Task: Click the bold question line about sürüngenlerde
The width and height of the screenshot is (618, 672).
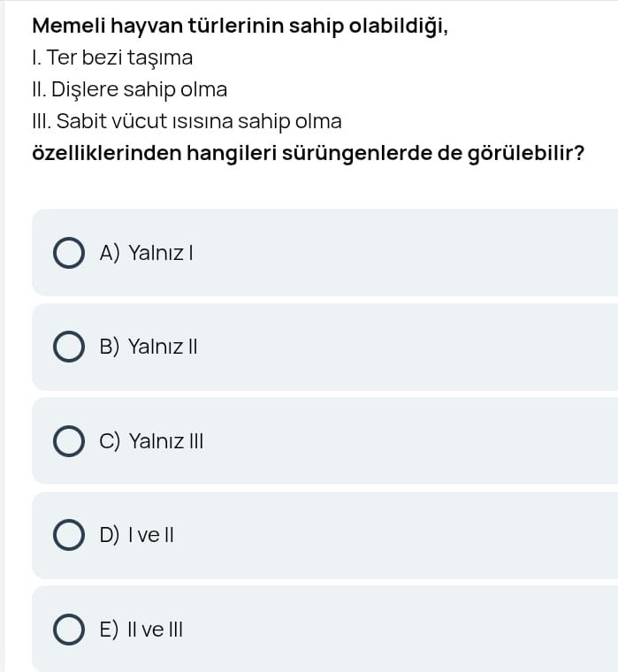Action: [308, 152]
